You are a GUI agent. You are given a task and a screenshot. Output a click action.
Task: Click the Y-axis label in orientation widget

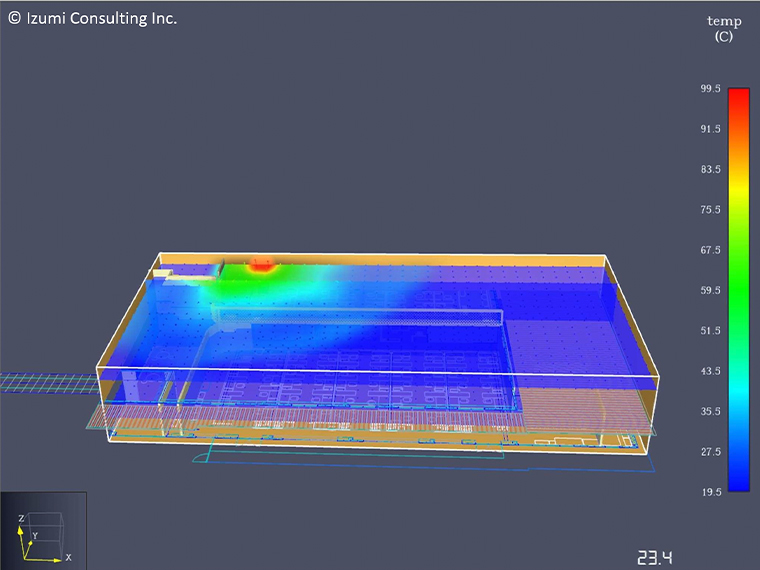[x=34, y=536]
